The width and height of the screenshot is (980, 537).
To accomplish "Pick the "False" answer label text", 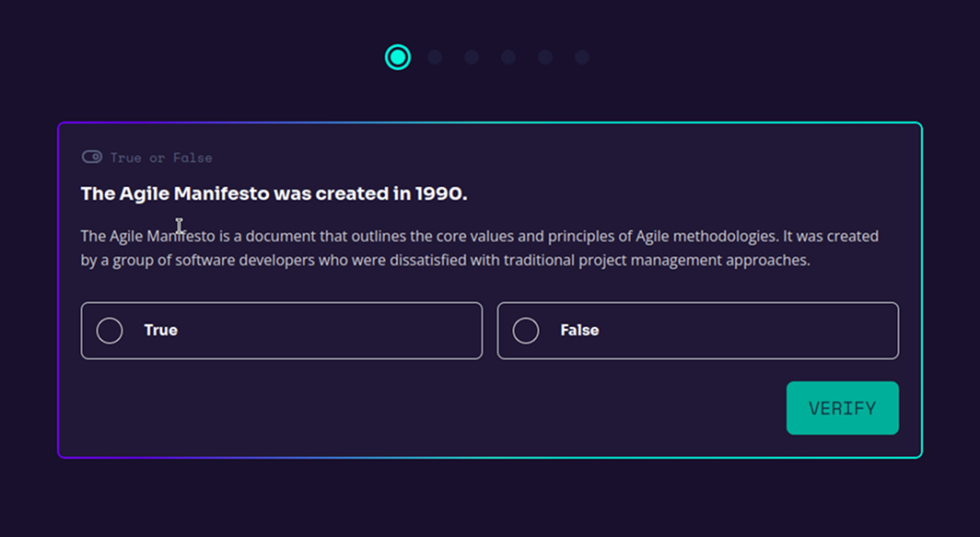I will 579,331.
